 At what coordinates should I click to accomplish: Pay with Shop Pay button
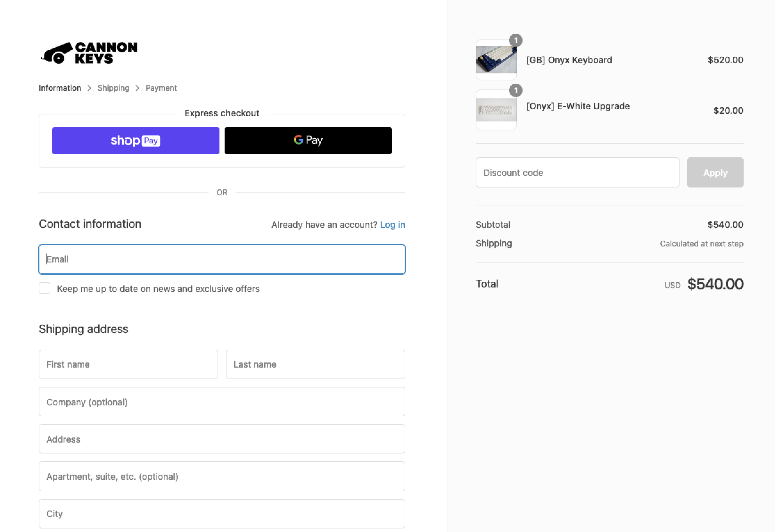136,140
